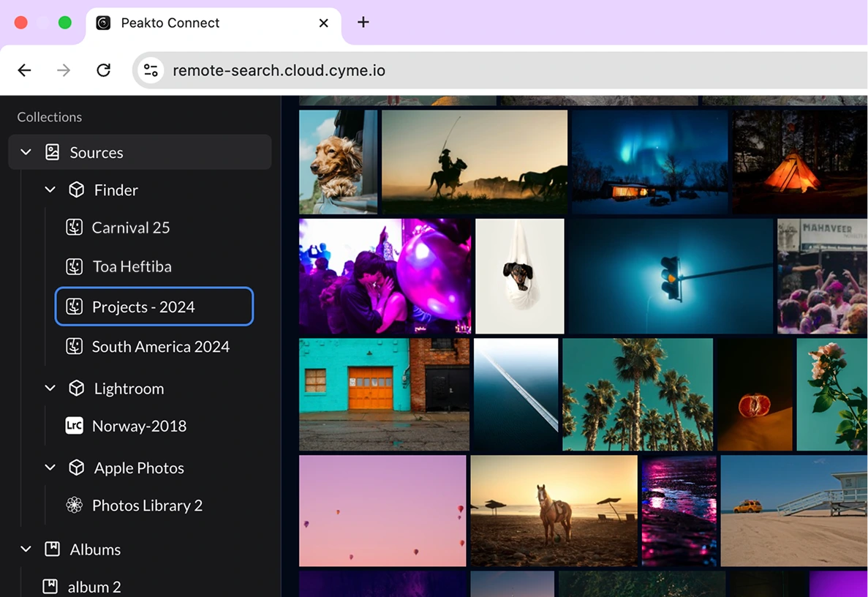This screenshot has width=868, height=597.
Task: Click the Lightroom cube icon
Action: point(76,388)
